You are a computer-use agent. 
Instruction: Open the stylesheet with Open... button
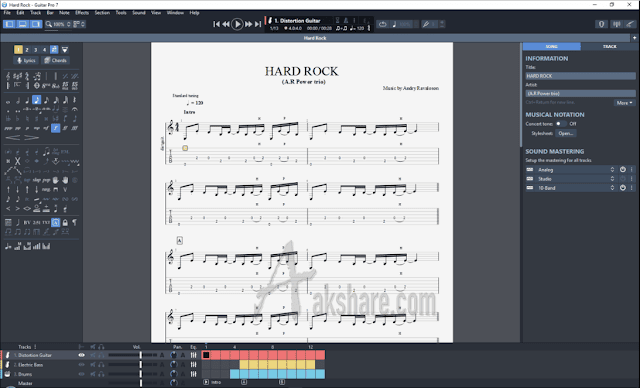(x=566, y=133)
